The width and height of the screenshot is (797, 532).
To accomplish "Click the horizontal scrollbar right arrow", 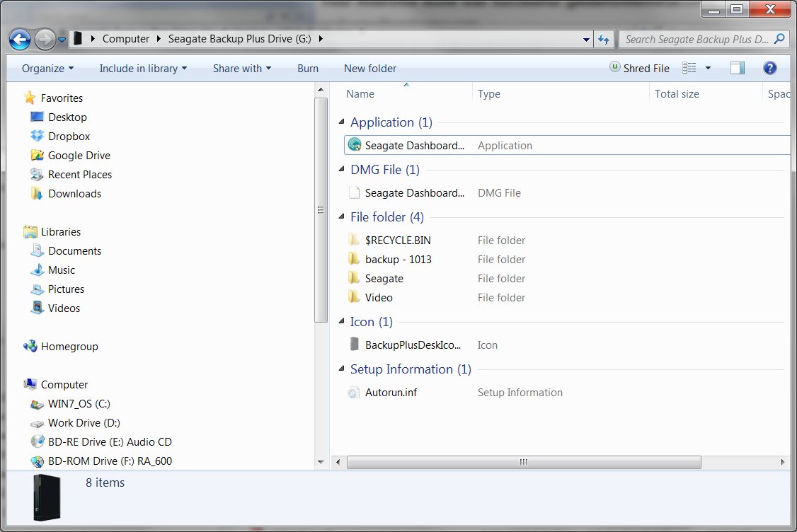I will (783, 462).
